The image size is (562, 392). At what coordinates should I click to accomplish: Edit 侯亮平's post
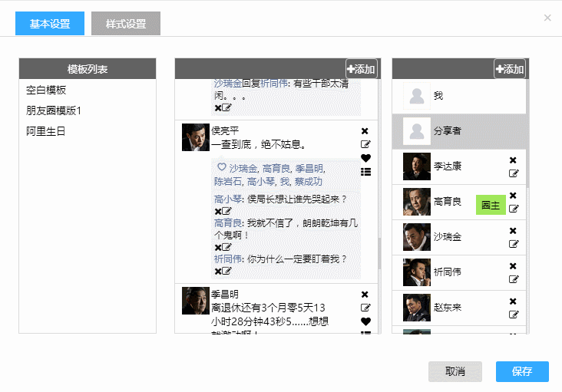365,144
